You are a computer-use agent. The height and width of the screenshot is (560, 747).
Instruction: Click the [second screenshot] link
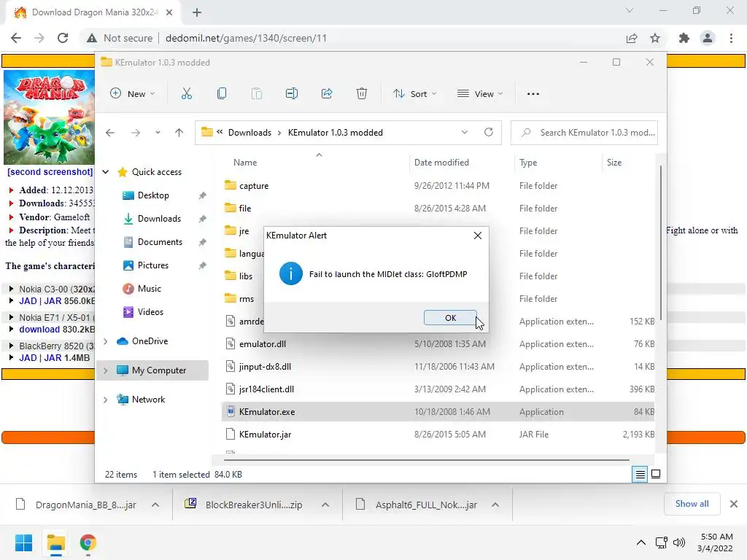pos(50,172)
